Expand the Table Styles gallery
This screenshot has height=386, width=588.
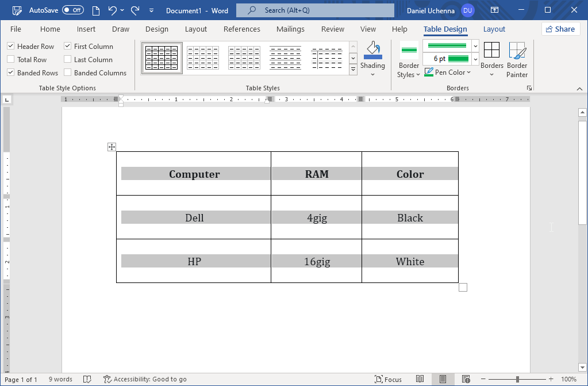coord(352,69)
